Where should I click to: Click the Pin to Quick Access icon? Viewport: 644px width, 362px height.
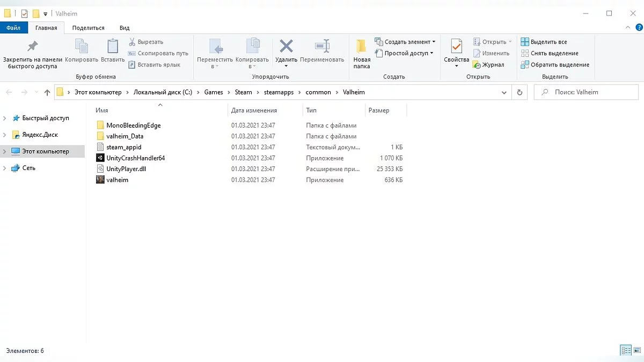pos(33,47)
